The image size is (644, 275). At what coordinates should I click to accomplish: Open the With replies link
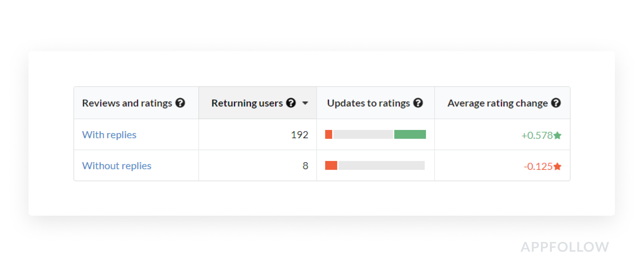pos(109,135)
